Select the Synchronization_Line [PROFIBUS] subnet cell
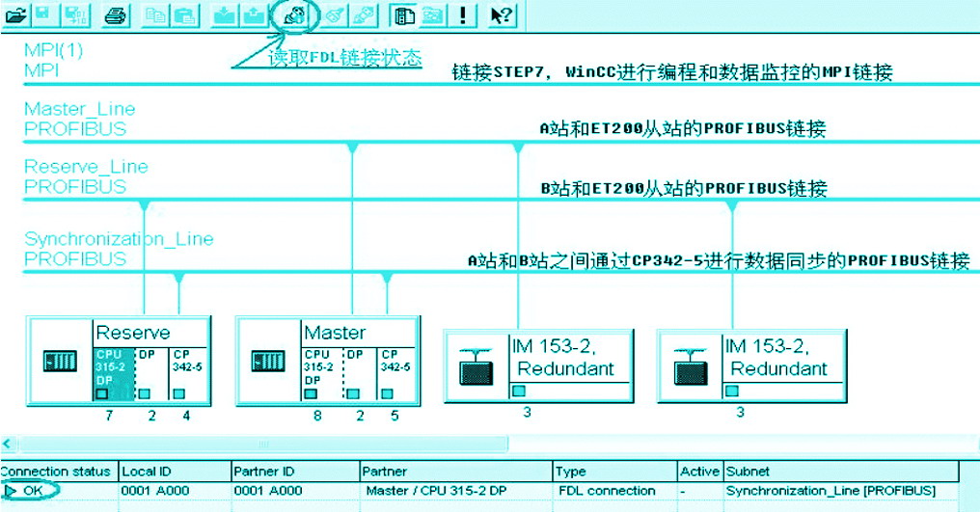Image resolution: width=980 pixels, height=512 pixels. point(841,491)
